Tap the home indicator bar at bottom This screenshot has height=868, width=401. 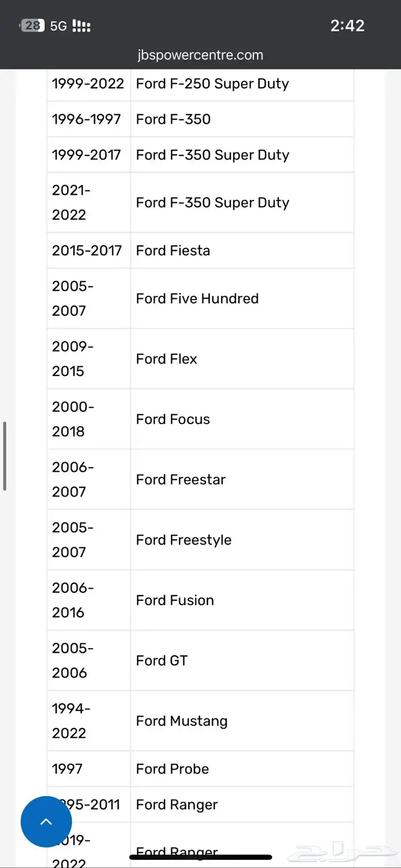coord(200,857)
